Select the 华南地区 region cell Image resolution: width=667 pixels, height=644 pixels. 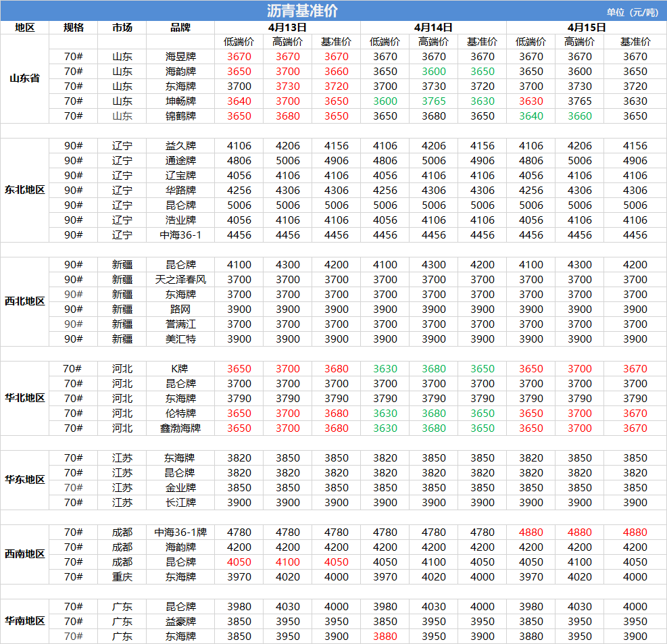coord(24,621)
